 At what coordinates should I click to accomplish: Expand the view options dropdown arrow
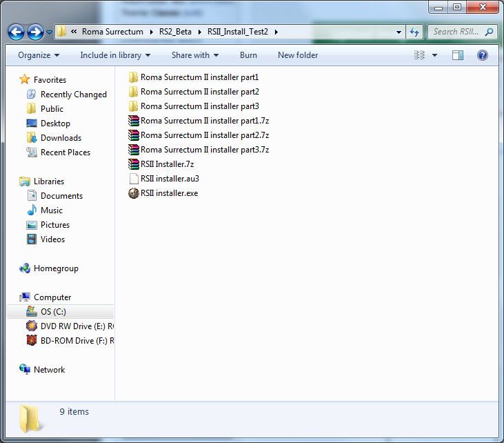click(435, 55)
